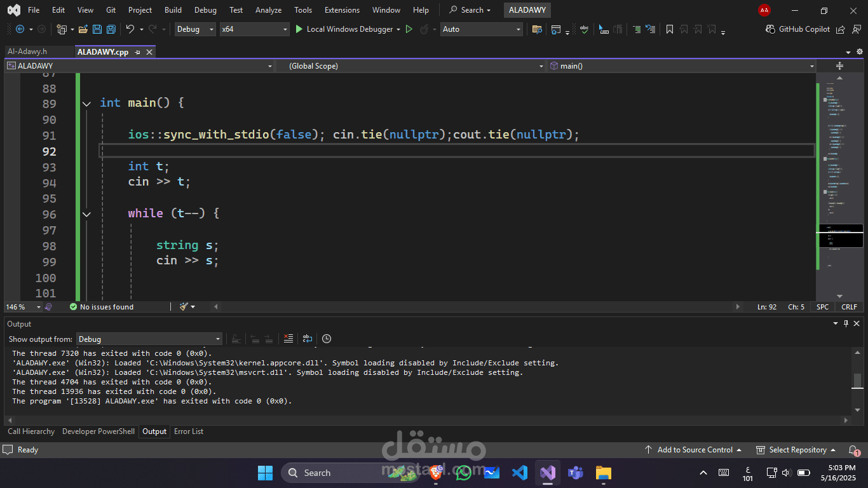Open Visual Studio Code from the taskbar

[519, 473]
